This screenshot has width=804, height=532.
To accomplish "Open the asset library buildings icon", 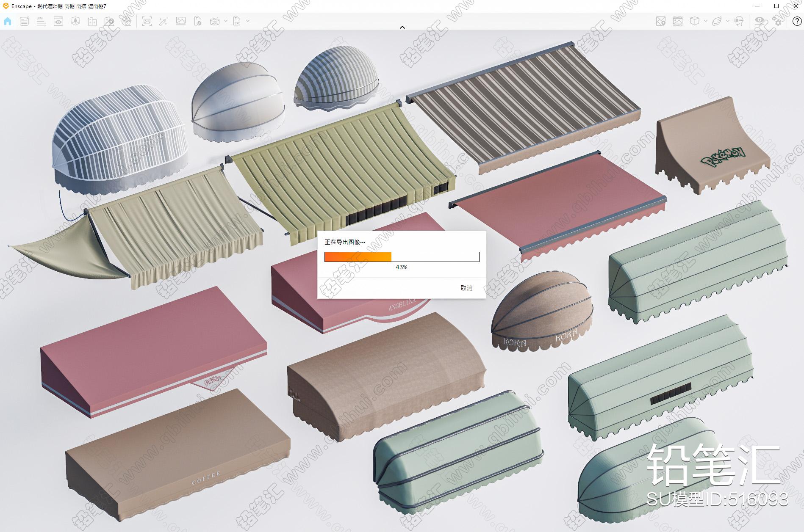I will click(92, 21).
